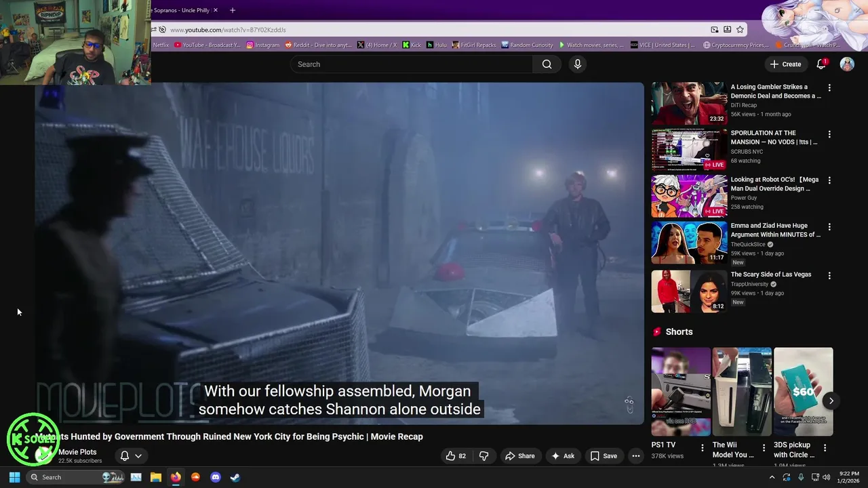Open options for Looking at Robot OC's video
This screenshot has height=488, width=868.
point(829,181)
